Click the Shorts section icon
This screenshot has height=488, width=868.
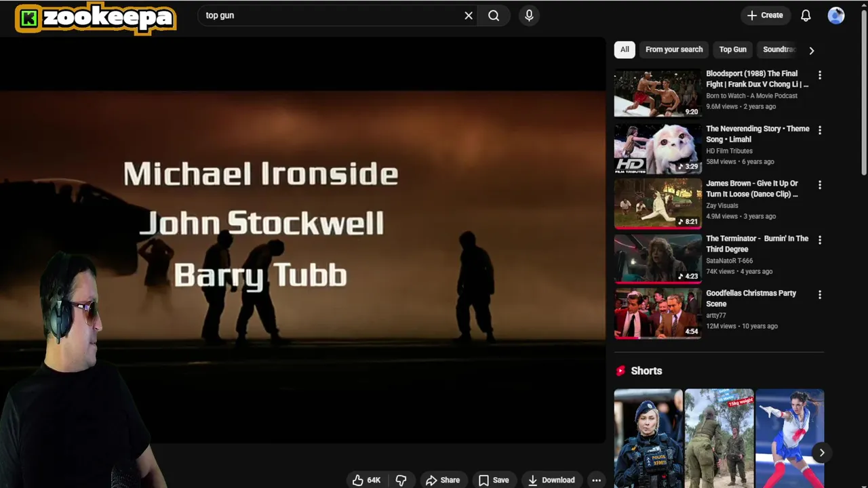pos(620,371)
